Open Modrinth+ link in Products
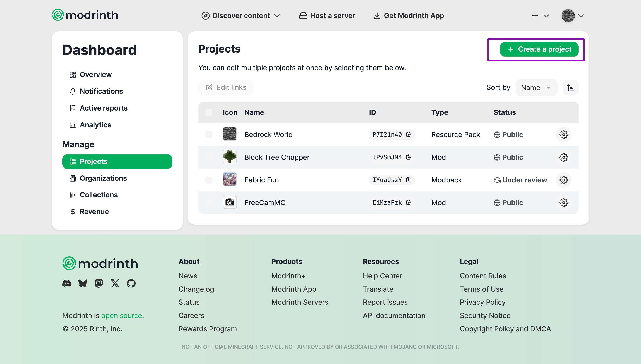The width and height of the screenshot is (641, 364). (288, 276)
